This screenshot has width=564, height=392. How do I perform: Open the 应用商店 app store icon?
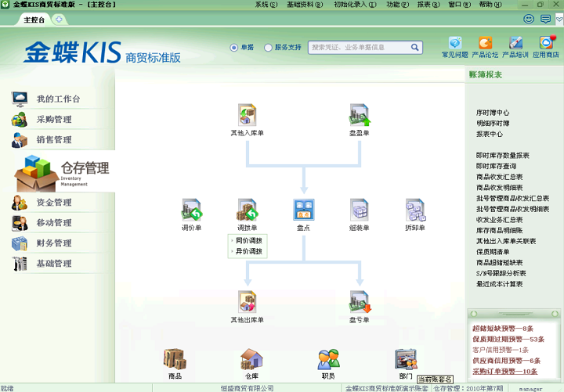(547, 44)
